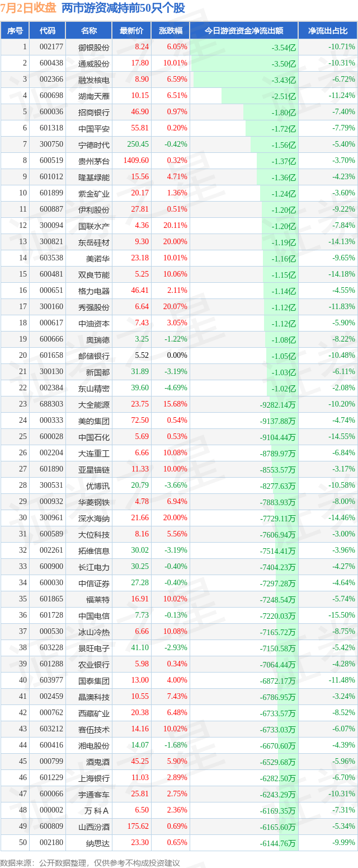Image resolution: width=358 pixels, height=868 pixels.
Task: Click 奥瑞德 change -1.22%
Action: click(177, 340)
